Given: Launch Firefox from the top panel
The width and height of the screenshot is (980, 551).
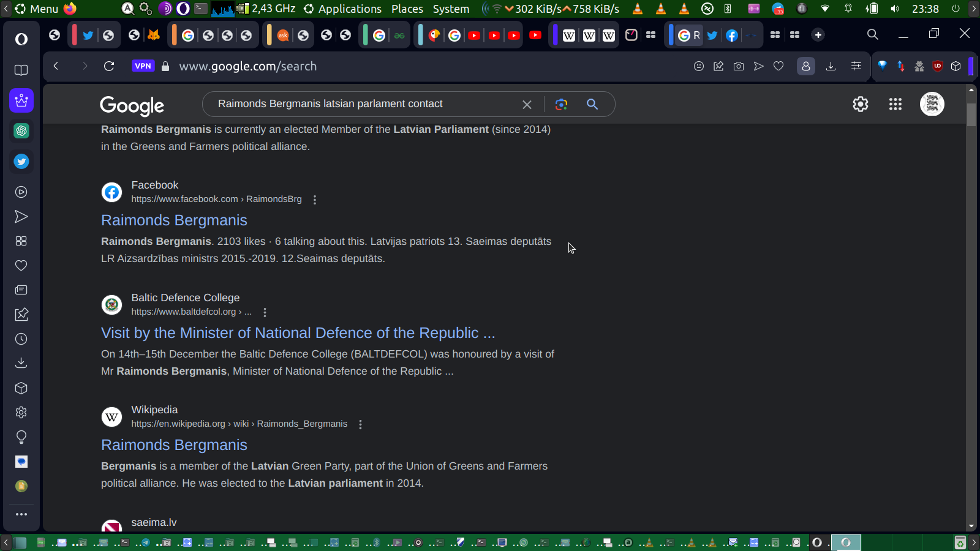Looking at the screenshot, I should (x=70, y=9).
